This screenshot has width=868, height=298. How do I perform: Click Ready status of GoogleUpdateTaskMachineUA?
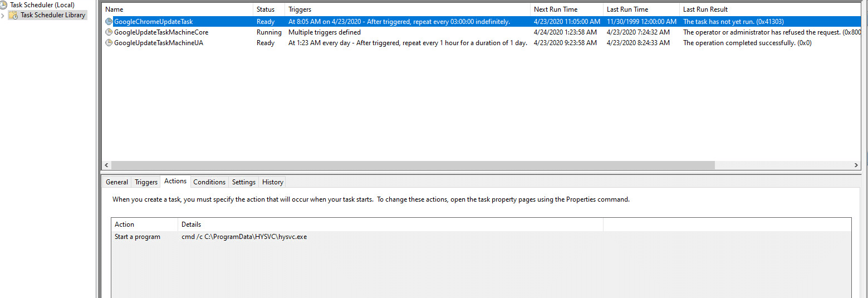[x=266, y=43]
